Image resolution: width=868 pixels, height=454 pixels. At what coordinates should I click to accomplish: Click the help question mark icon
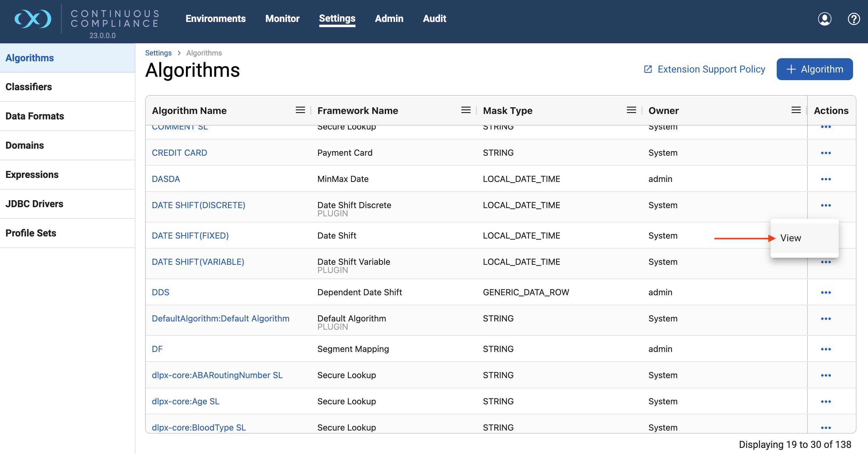[x=853, y=19]
